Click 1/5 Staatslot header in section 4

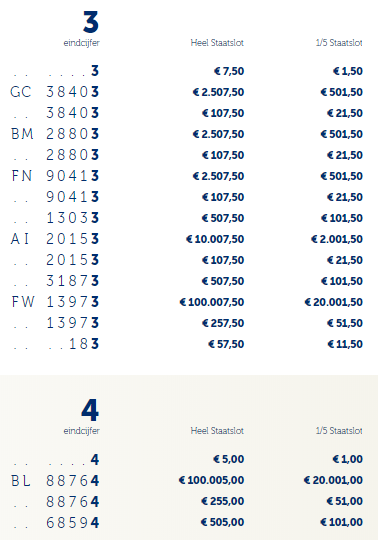pos(339,430)
